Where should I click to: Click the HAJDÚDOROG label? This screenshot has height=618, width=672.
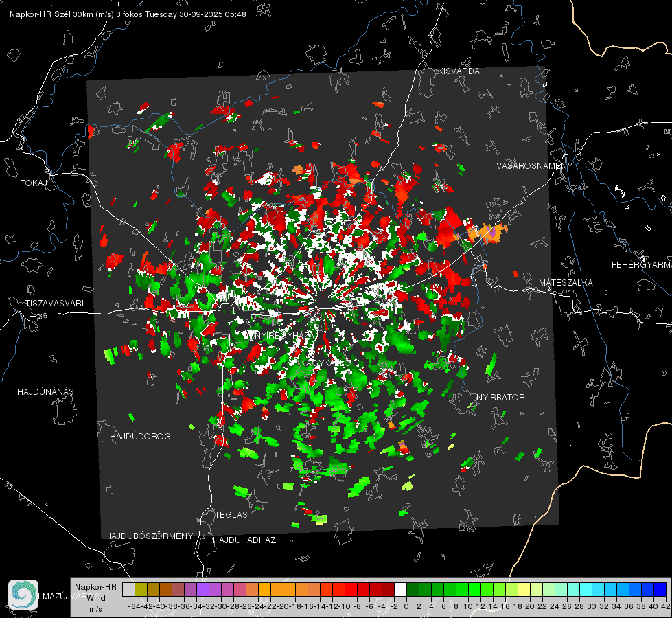pos(140,436)
